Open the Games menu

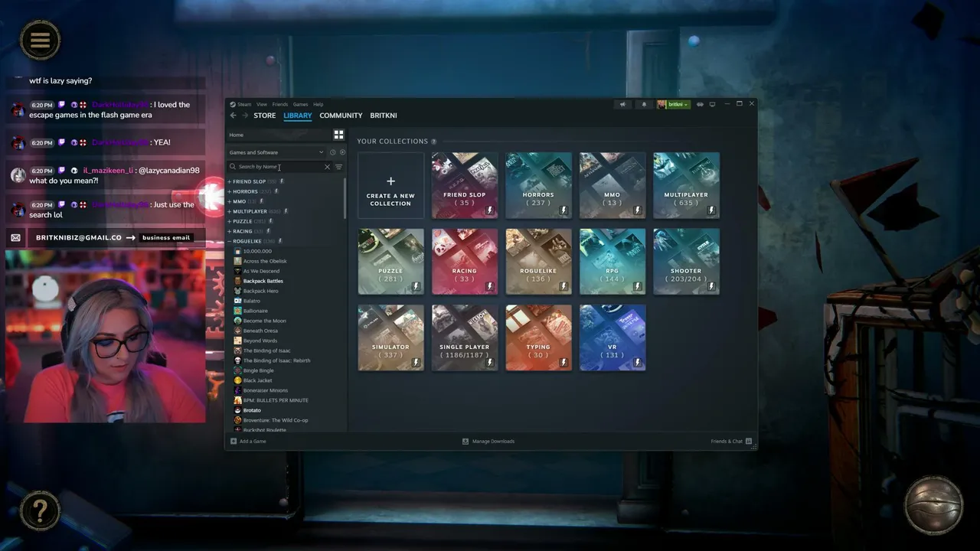click(300, 104)
